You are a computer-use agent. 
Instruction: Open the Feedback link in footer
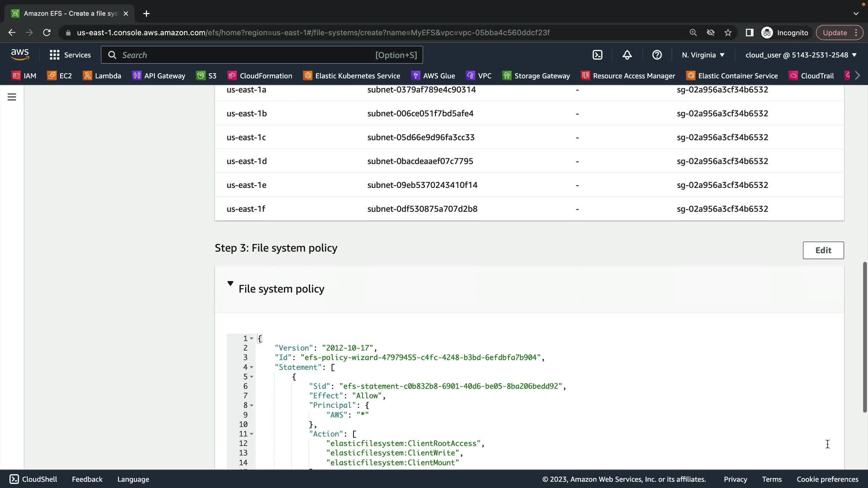pos(87,479)
